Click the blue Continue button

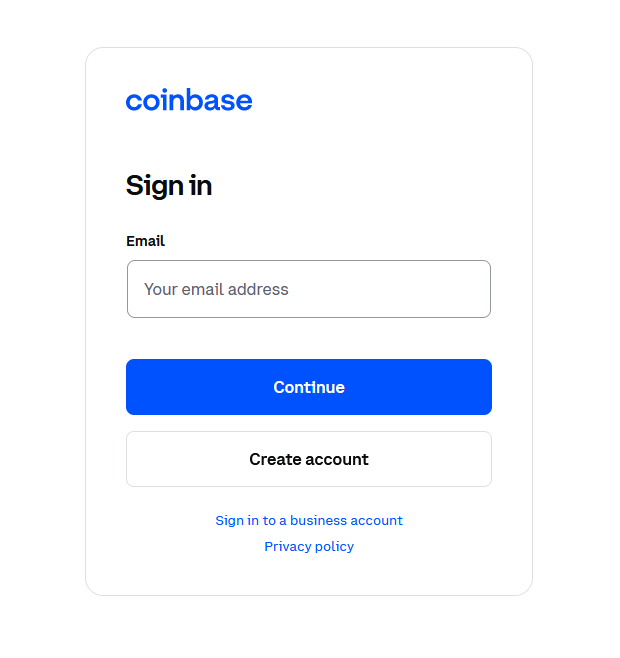(x=309, y=387)
